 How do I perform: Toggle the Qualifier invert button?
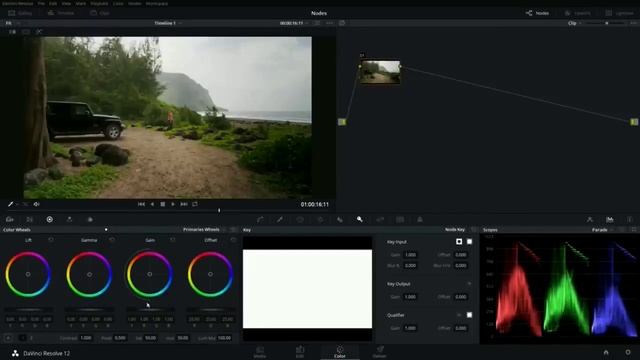pos(469,315)
